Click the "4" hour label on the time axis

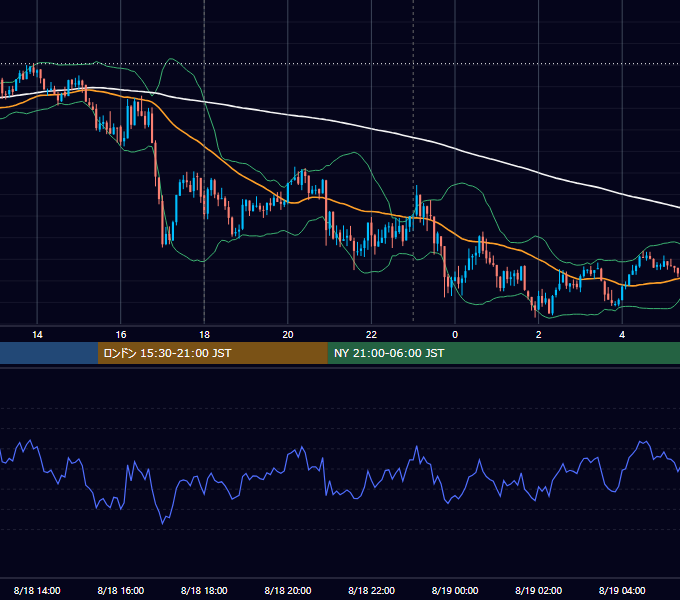[622, 335]
